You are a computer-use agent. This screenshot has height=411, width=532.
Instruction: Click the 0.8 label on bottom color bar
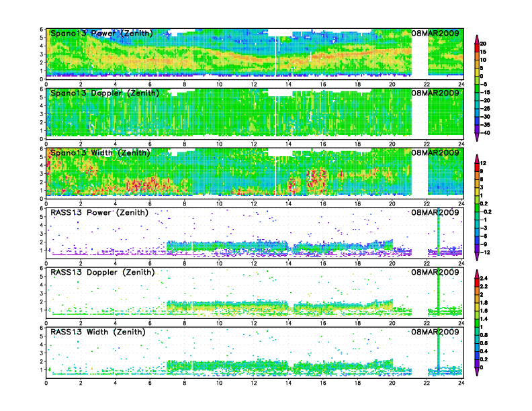pos(484,335)
